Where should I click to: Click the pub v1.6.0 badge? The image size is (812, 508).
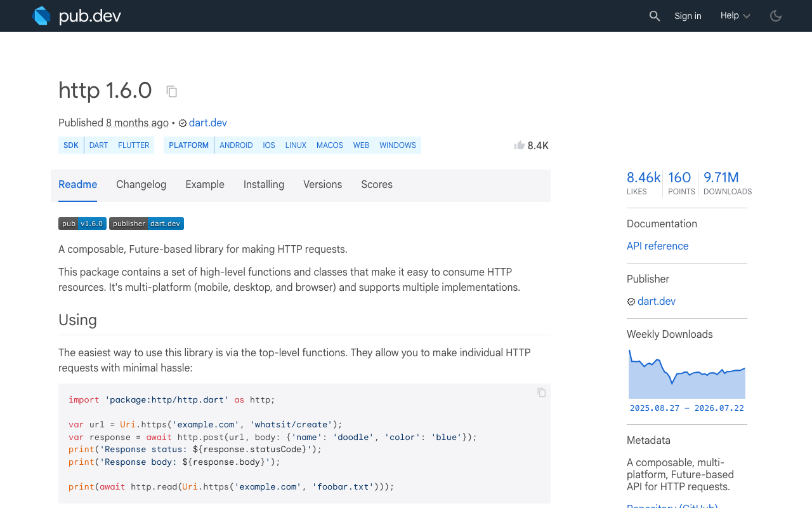coord(82,224)
